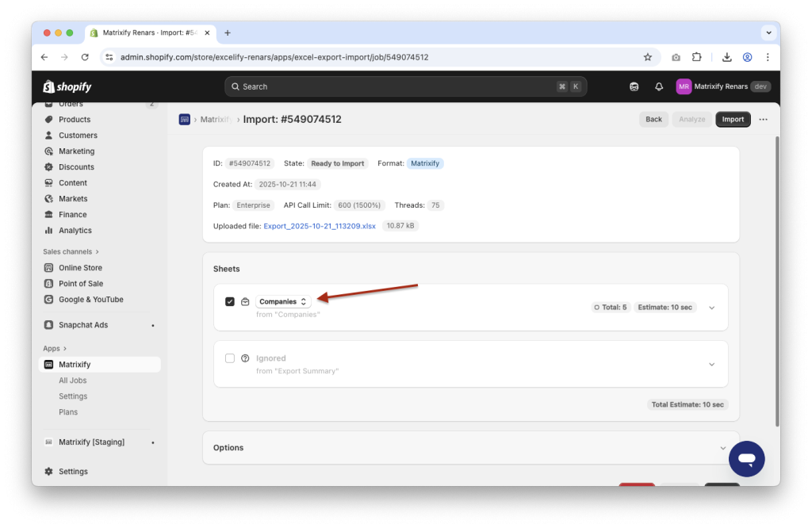Open All Jobs under Matrixify

[x=73, y=380]
